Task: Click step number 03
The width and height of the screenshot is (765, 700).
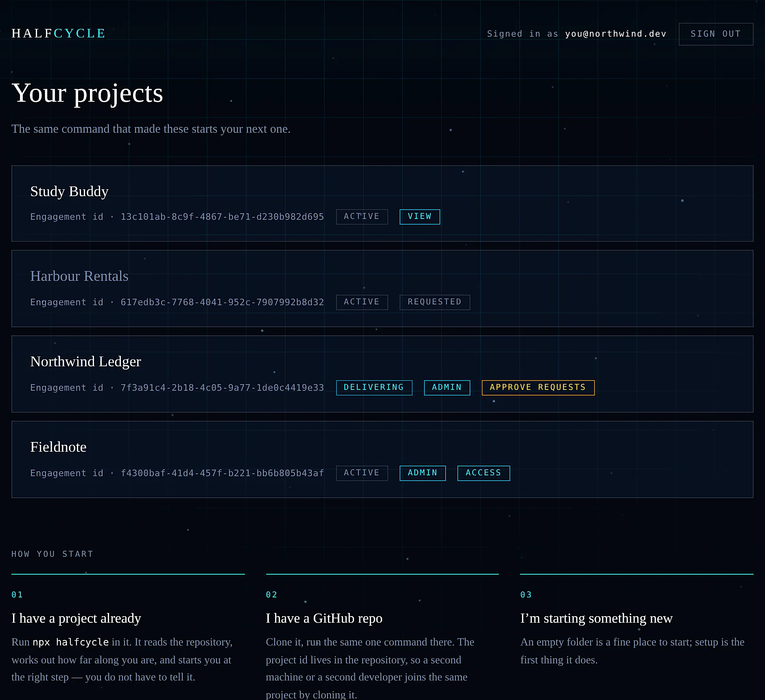Action: pos(526,595)
